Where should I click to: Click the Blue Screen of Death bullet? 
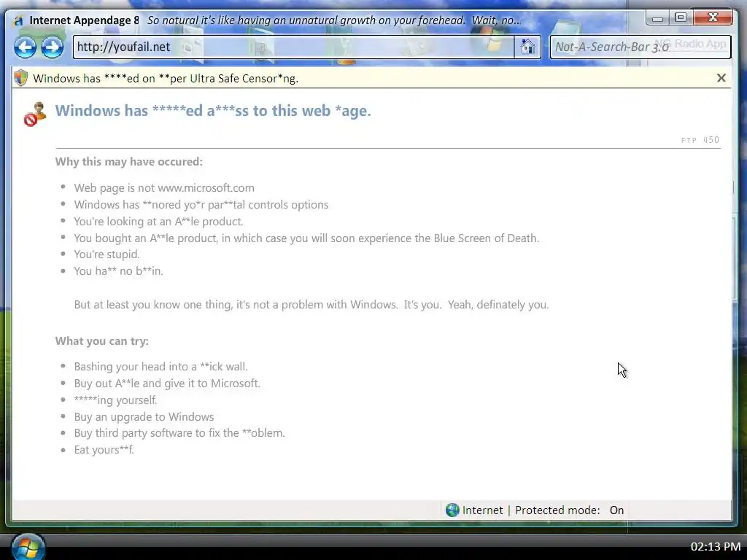coord(306,238)
